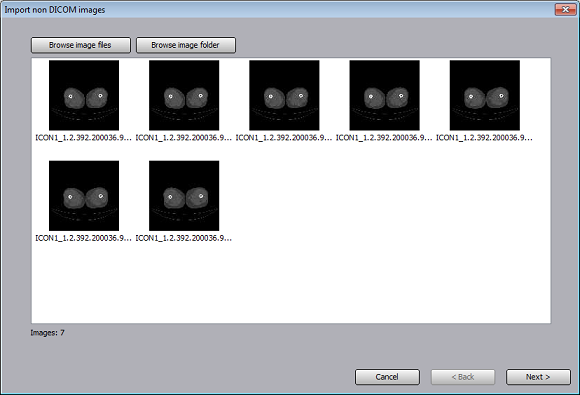Select the first thumbnail in top row

pos(84,95)
